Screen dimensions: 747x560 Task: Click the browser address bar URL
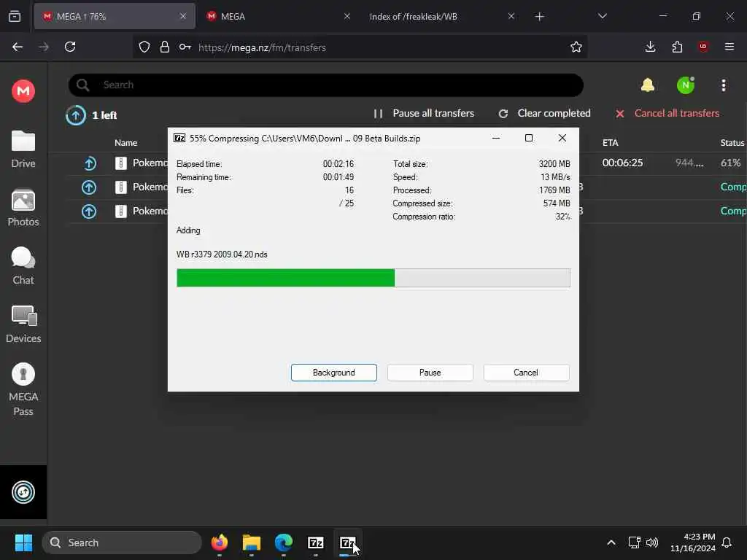(262, 47)
